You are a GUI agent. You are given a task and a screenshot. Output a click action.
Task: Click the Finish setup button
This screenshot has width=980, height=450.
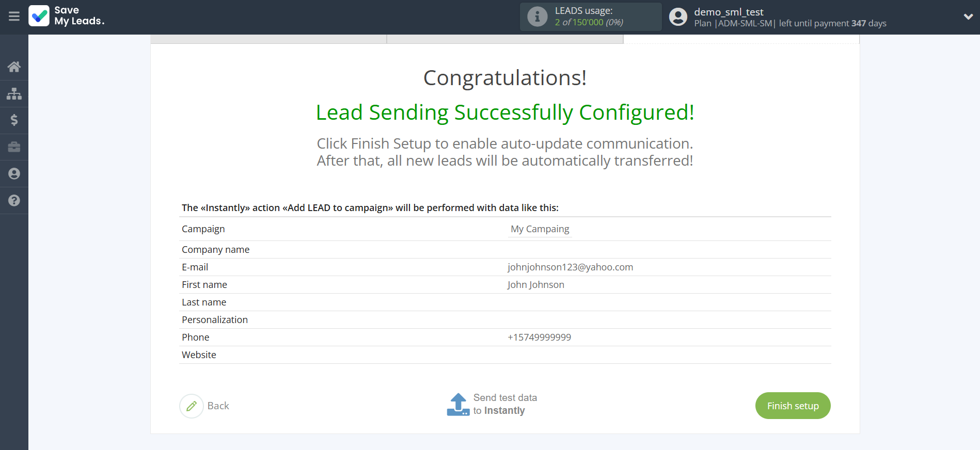pos(793,406)
